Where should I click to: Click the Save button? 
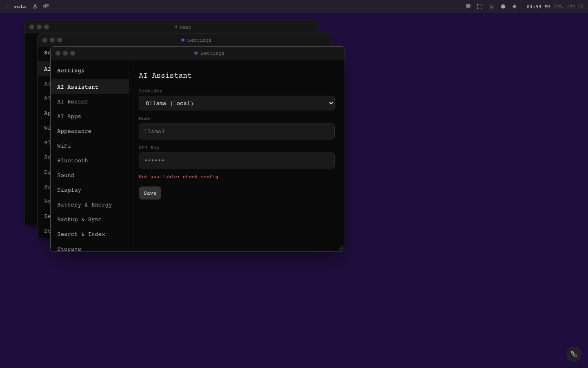click(150, 193)
